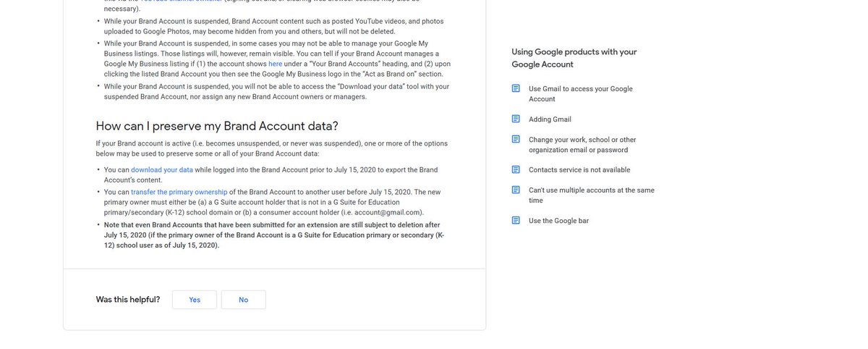Click 'Using Google products with your Google Account' heading

pyautogui.click(x=574, y=58)
